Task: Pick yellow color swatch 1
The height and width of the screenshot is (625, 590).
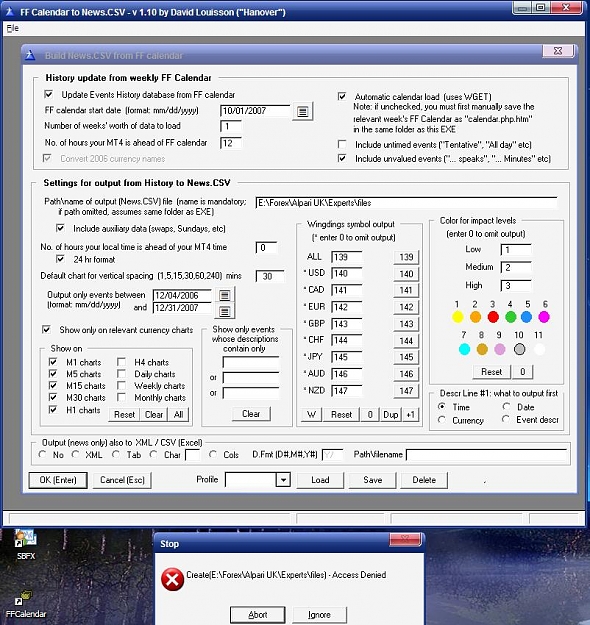Action: pyautogui.click(x=457, y=317)
